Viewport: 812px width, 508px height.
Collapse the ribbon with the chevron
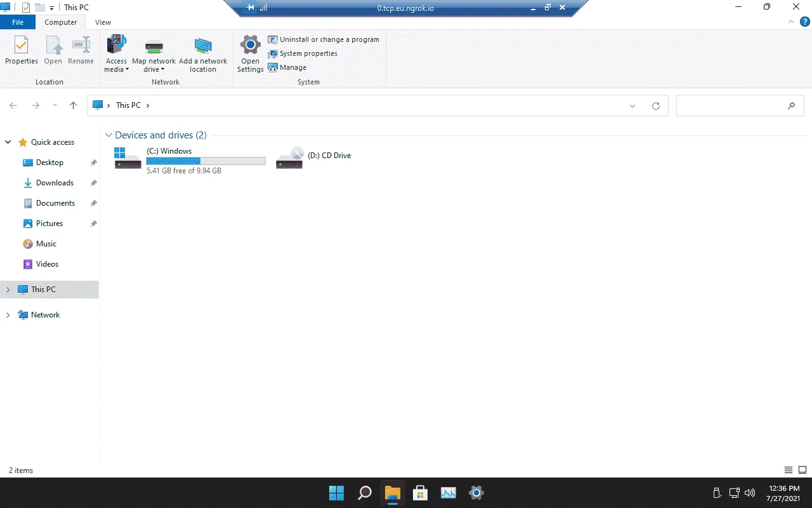790,22
